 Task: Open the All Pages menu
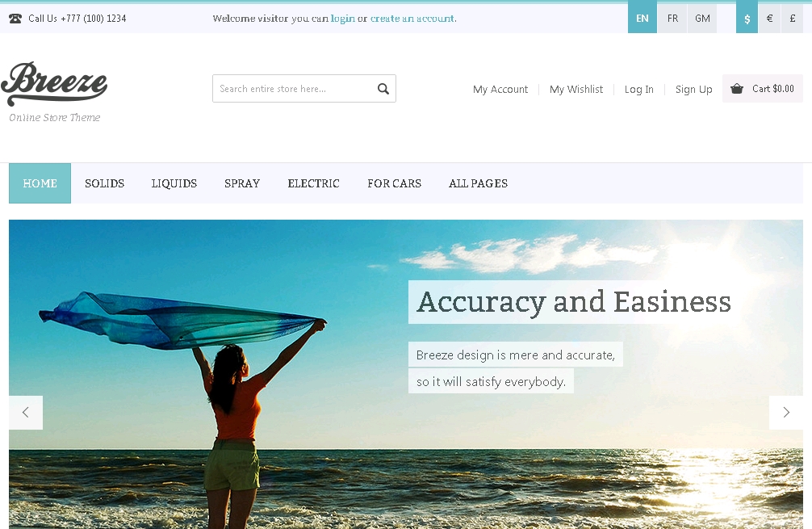(x=478, y=183)
